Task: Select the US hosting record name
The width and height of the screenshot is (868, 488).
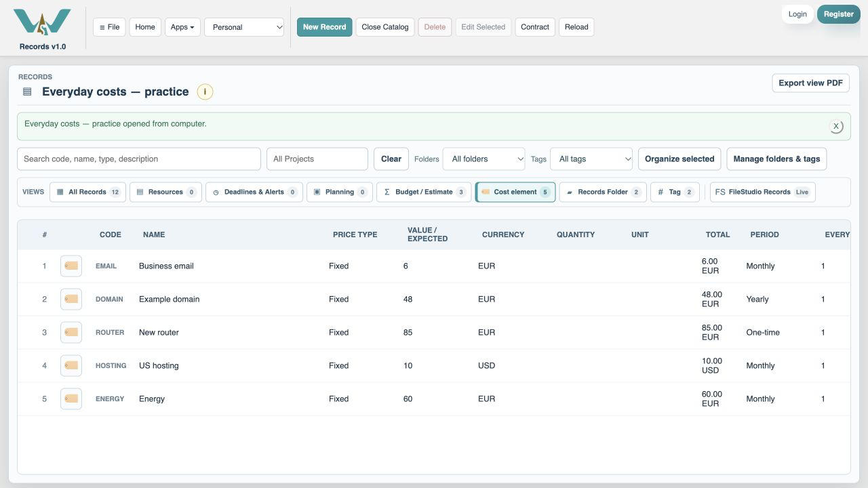Action: tap(159, 366)
